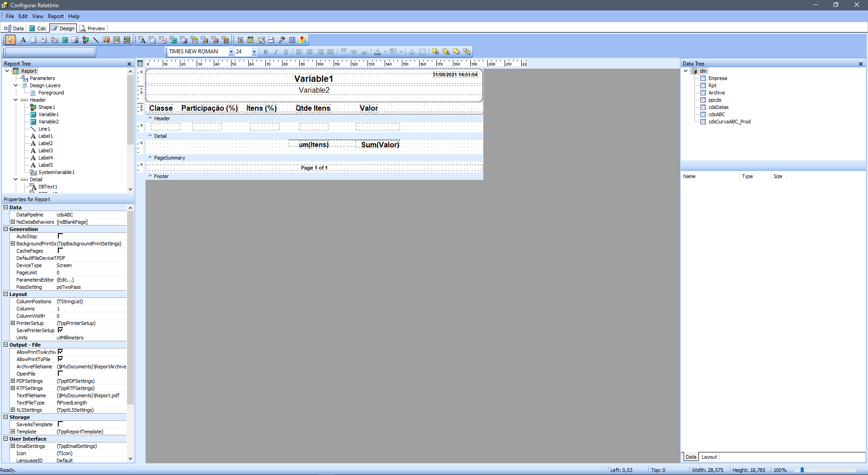Click the zoom slider handle

[x=802, y=470]
